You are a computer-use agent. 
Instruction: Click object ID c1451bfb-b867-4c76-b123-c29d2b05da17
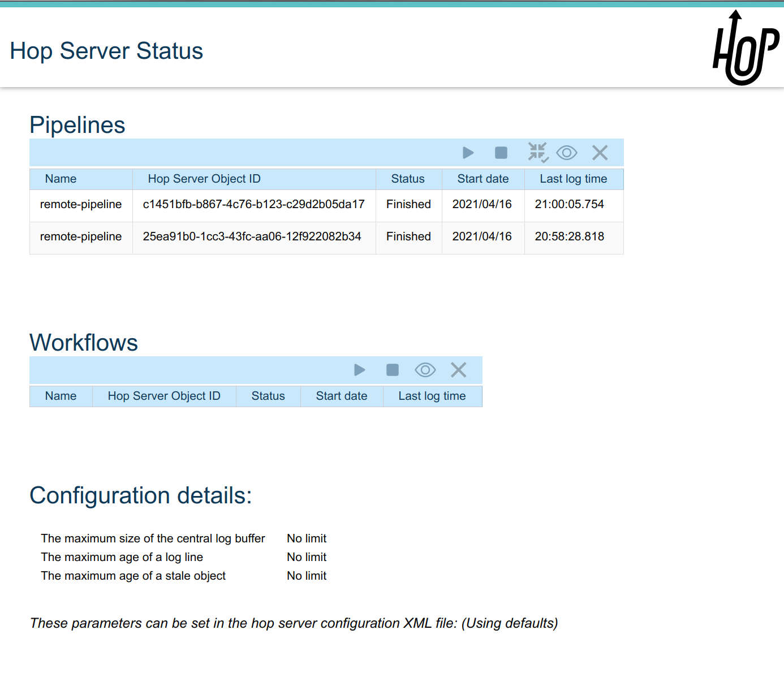click(253, 204)
